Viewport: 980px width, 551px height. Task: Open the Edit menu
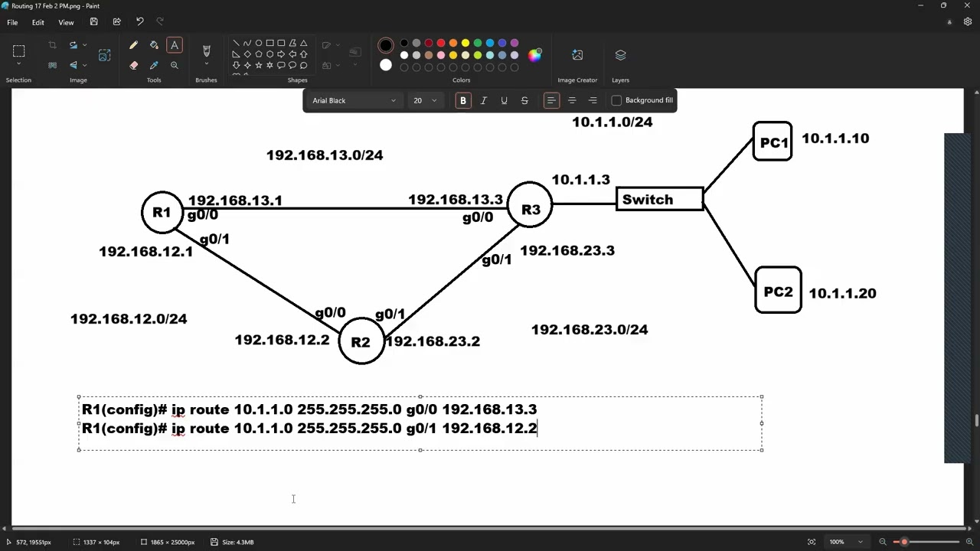(x=38, y=22)
